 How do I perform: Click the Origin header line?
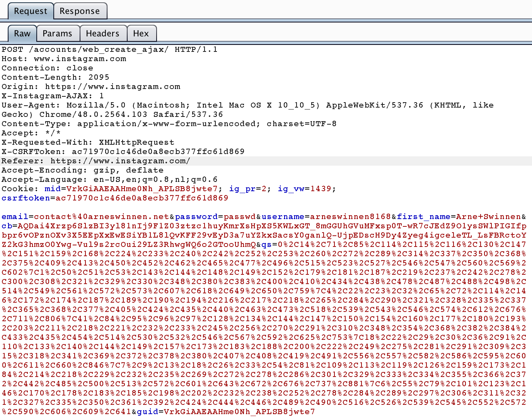[x=91, y=87]
